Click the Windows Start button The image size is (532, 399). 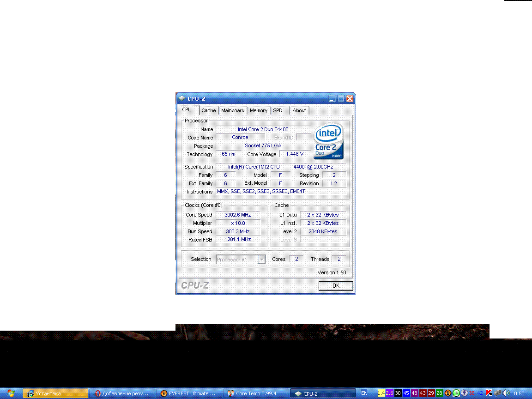click(11, 393)
